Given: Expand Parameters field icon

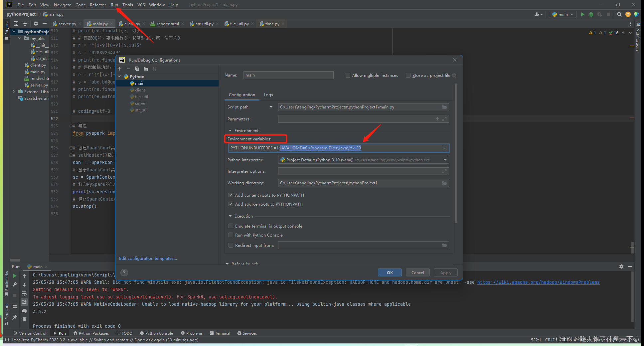Looking at the screenshot, I should click(x=444, y=119).
